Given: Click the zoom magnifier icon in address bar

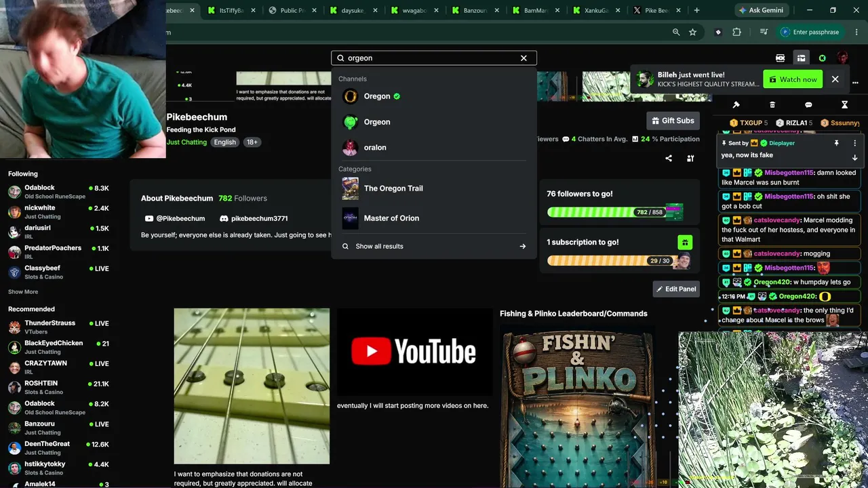Looking at the screenshot, I should [676, 32].
